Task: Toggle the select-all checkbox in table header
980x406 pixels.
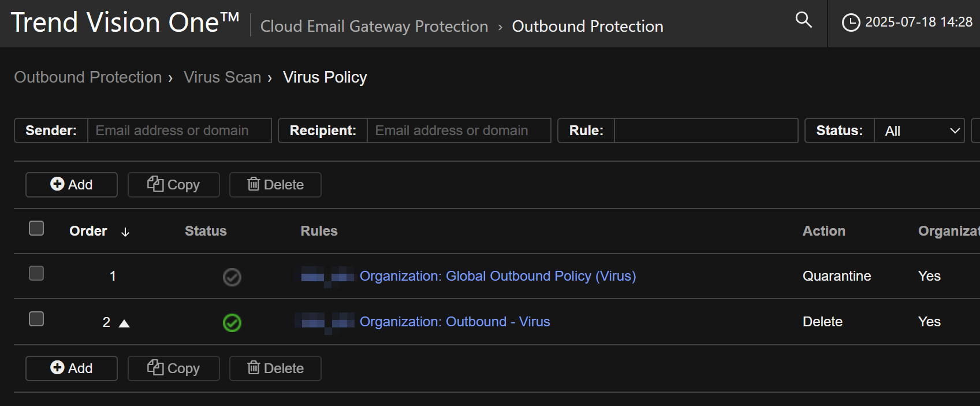Action: [36, 228]
